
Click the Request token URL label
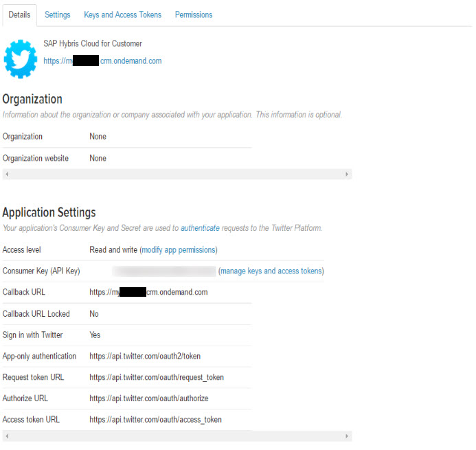(33, 377)
